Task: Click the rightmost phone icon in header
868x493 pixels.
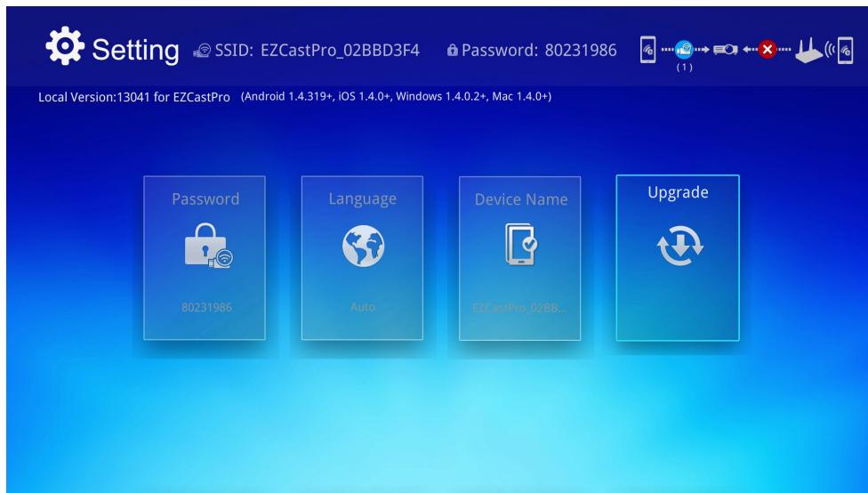Action: [x=845, y=50]
